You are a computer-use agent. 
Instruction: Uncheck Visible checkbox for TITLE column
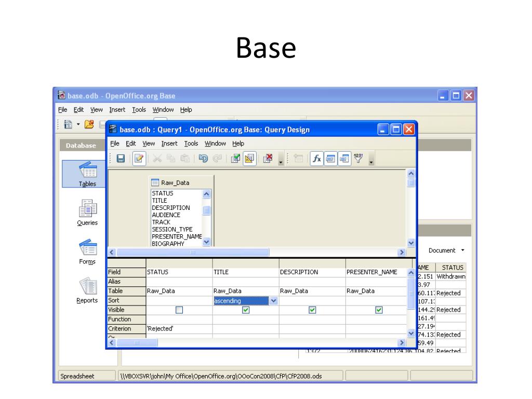[x=246, y=310]
